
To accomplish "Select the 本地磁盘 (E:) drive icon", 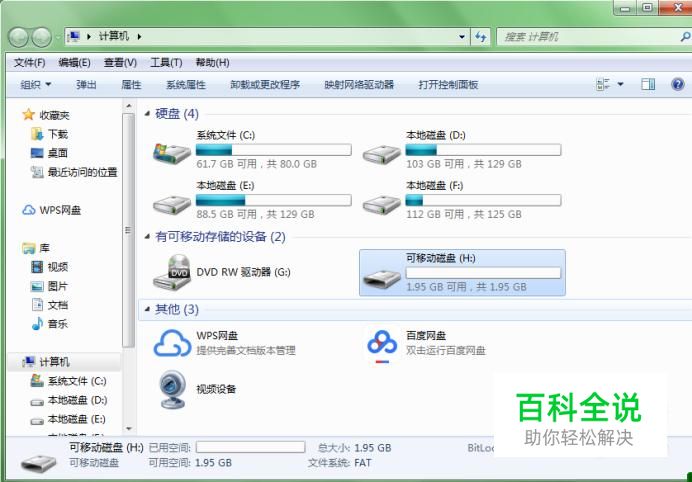I will pos(172,204).
